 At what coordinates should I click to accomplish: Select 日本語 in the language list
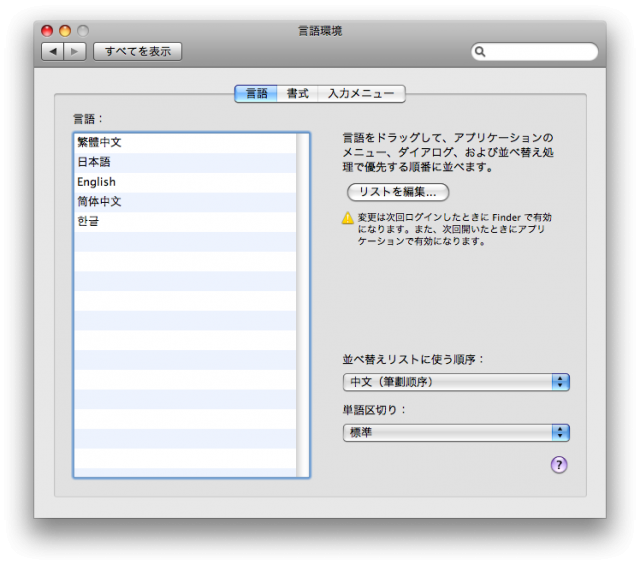click(185, 162)
